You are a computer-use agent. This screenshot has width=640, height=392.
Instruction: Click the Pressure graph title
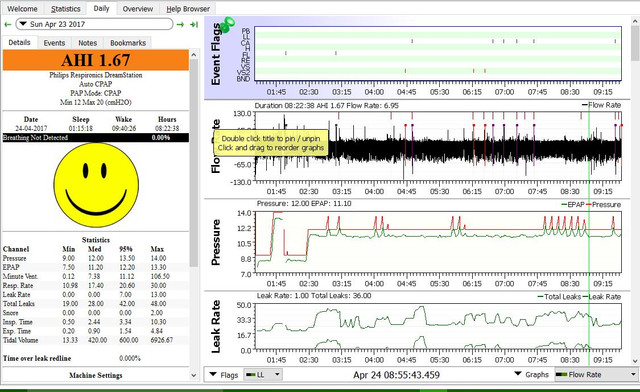click(216, 242)
